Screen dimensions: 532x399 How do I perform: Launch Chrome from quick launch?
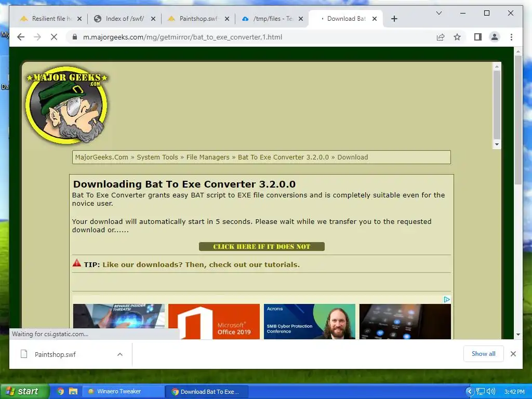(x=60, y=391)
